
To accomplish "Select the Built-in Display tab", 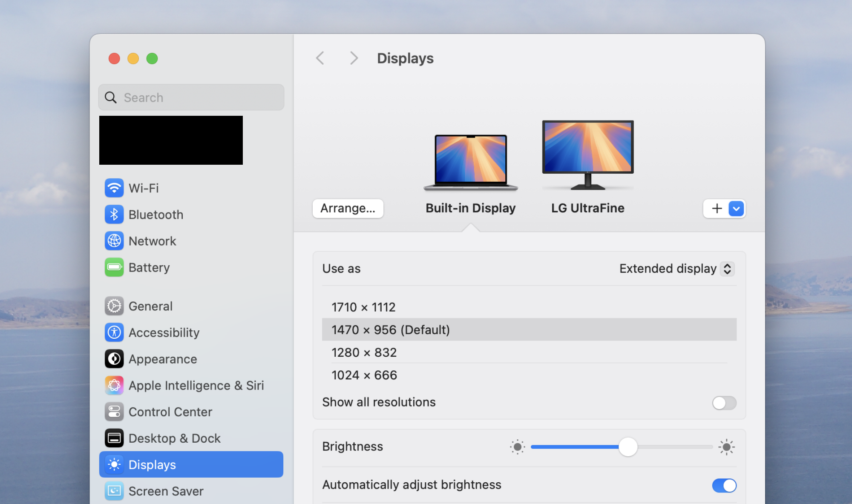I will [470, 208].
